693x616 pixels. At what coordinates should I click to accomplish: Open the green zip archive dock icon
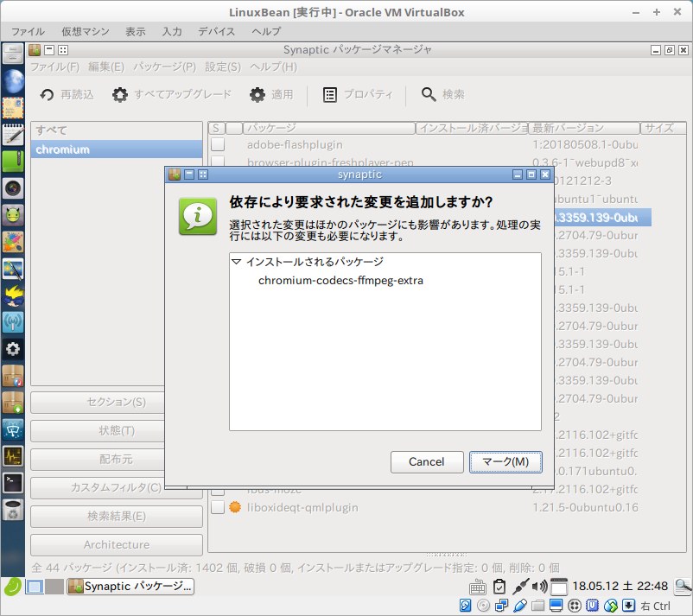click(x=13, y=162)
